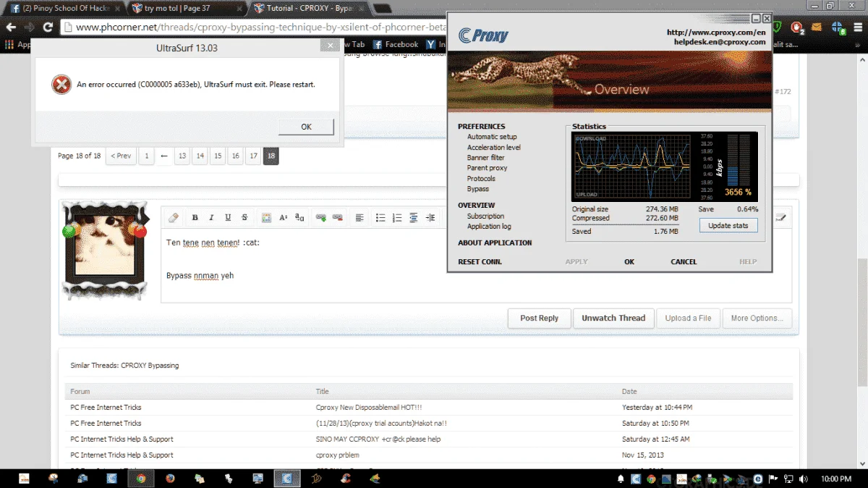Viewport: 868px width, 488px height.
Task: Go to previous page with '< Prev'
Action: coord(121,156)
